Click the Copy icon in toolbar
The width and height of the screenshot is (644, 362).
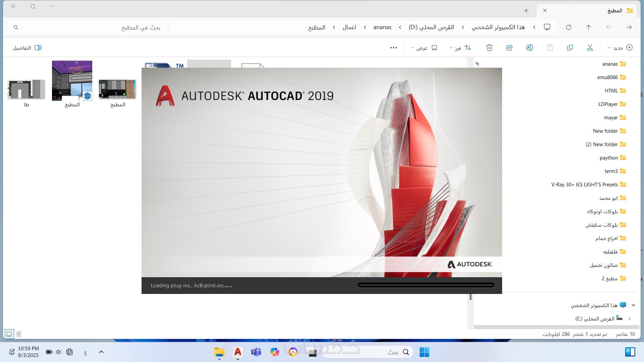click(570, 48)
